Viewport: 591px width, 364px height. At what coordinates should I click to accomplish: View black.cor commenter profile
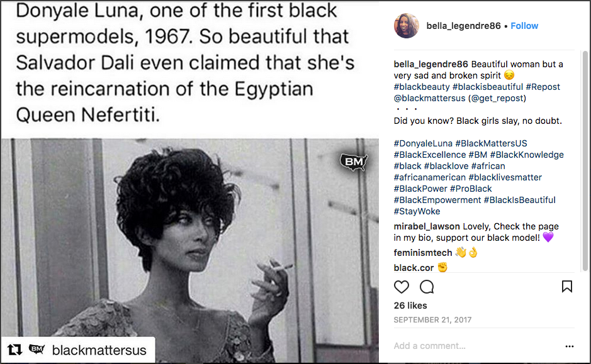[x=414, y=268]
